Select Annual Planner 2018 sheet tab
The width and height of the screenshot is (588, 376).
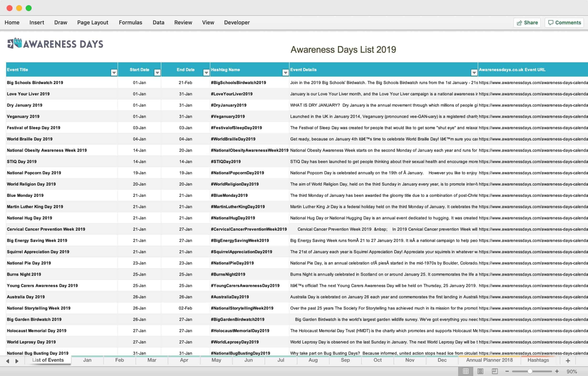pos(489,360)
